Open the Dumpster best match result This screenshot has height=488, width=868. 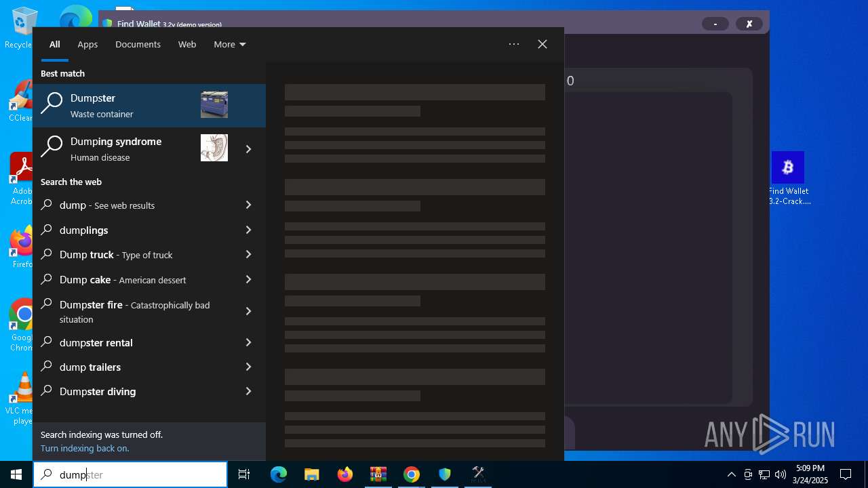coord(149,106)
